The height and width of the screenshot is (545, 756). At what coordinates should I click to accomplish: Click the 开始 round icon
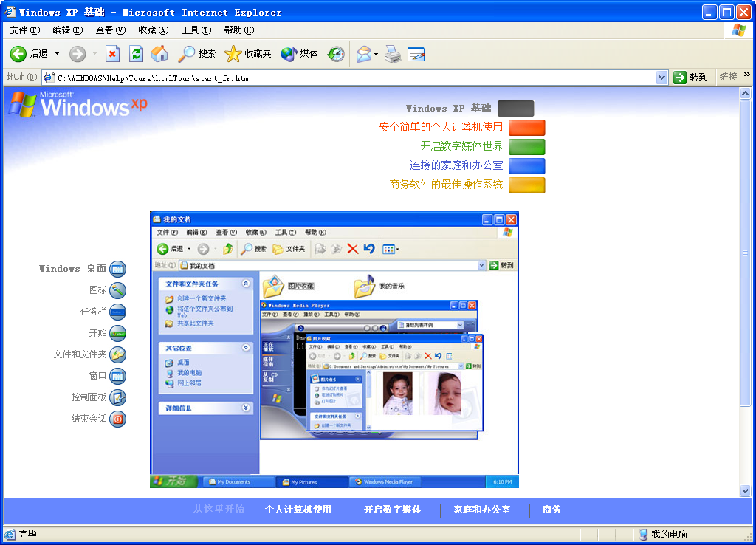click(117, 333)
